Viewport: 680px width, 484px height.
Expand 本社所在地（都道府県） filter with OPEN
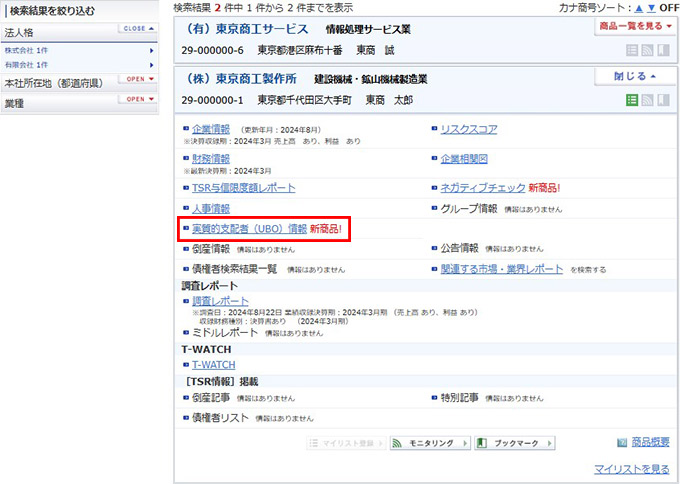click(x=138, y=79)
